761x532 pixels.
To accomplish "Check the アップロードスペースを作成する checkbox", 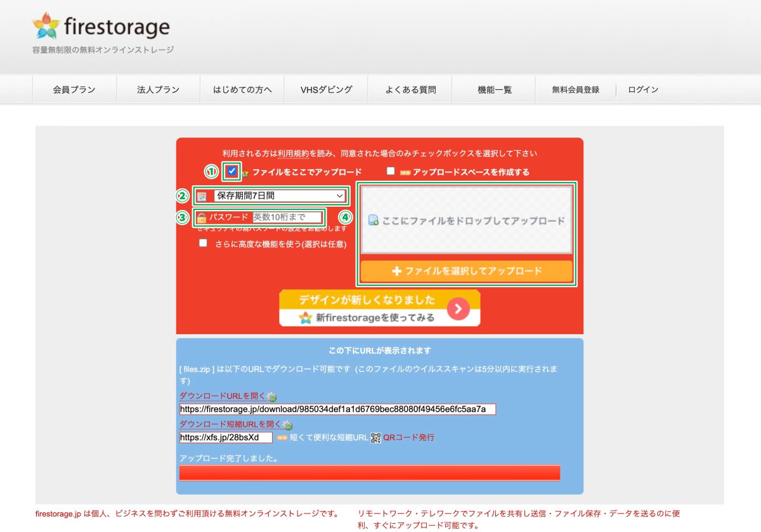I will (391, 171).
